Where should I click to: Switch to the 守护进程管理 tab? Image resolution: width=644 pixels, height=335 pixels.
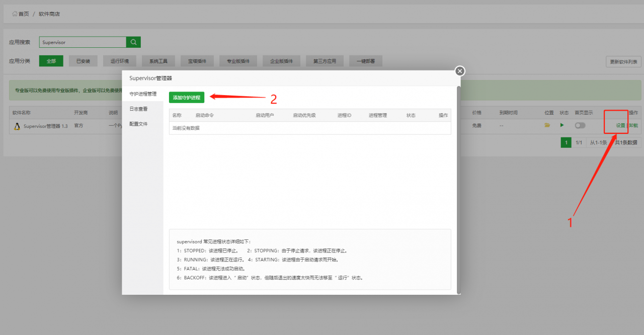(143, 94)
